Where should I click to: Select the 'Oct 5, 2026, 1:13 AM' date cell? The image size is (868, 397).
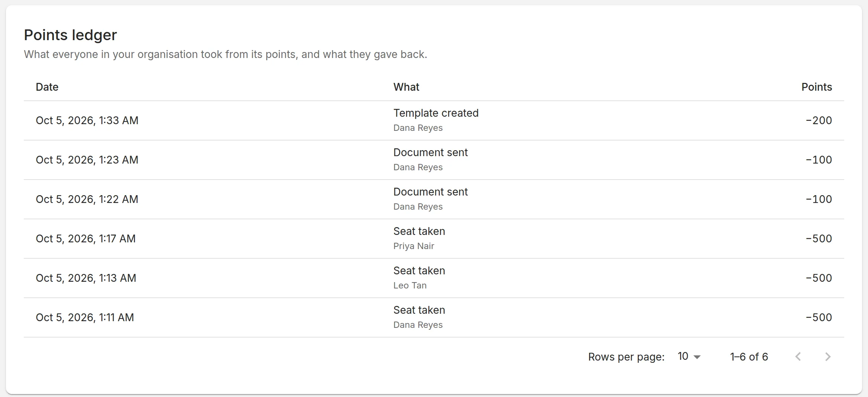click(86, 278)
